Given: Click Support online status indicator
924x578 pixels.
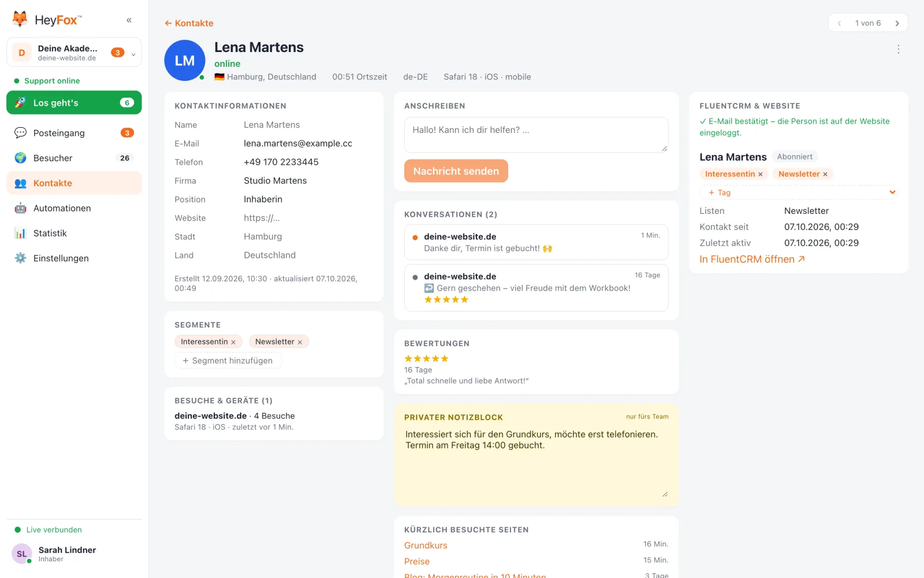Looking at the screenshot, I should (47, 81).
